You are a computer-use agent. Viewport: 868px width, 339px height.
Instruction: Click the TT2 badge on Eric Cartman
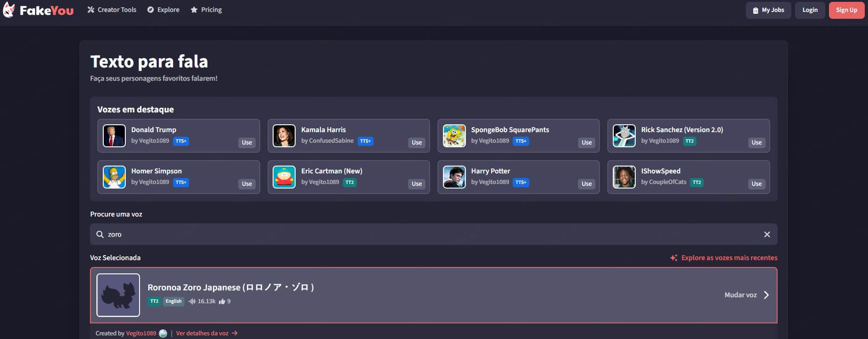(x=350, y=183)
